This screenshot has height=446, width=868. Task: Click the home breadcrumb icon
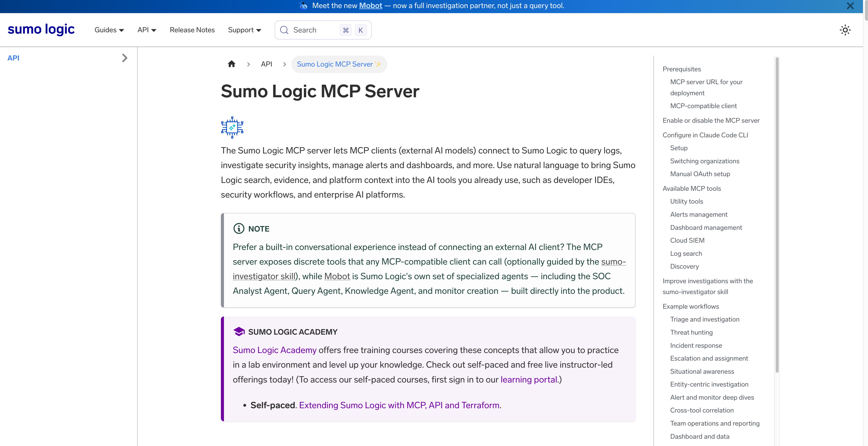(232, 64)
